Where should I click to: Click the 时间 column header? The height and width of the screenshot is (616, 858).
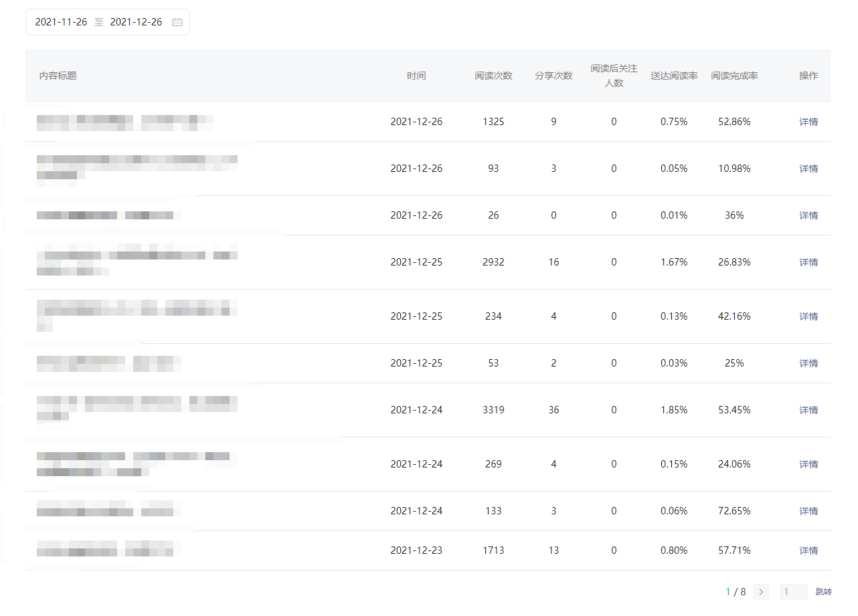(x=416, y=76)
